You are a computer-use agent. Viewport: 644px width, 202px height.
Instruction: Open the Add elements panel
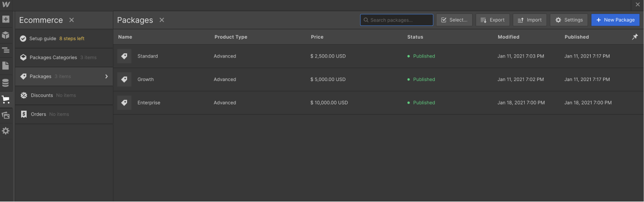click(x=6, y=19)
